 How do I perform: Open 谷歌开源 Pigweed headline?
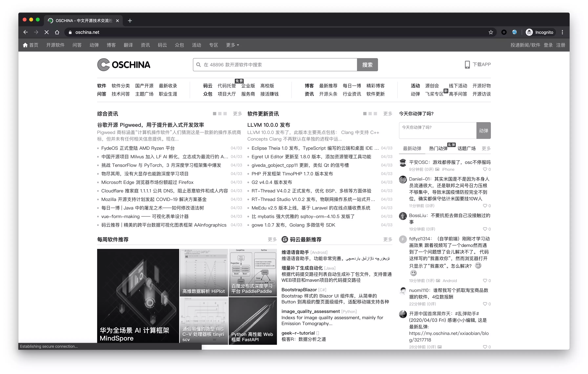click(x=150, y=125)
